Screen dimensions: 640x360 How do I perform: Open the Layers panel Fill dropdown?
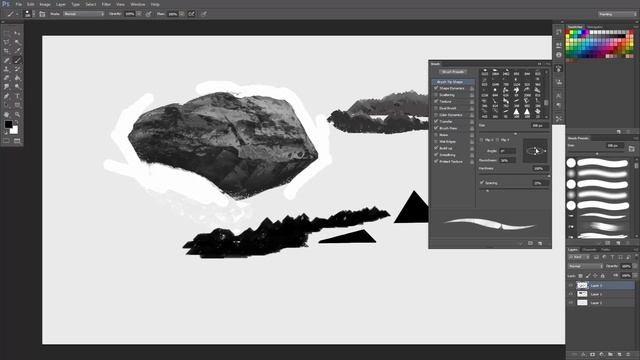pos(635,276)
